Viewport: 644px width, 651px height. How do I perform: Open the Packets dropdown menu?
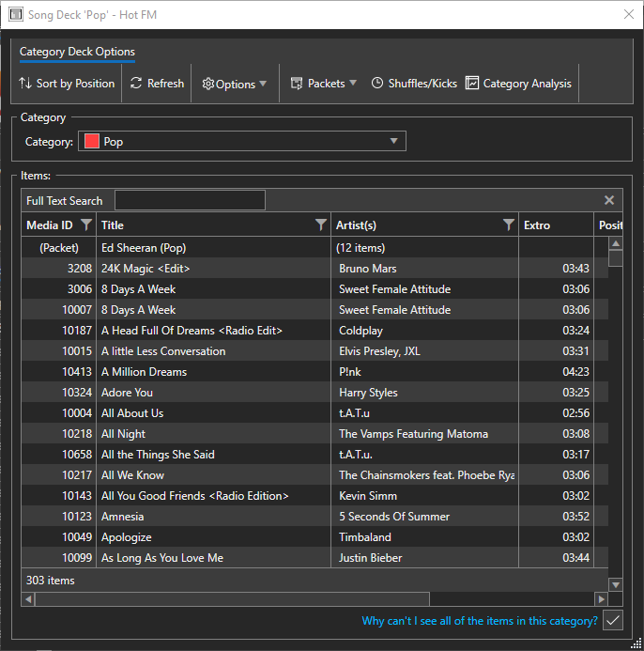(324, 84)
